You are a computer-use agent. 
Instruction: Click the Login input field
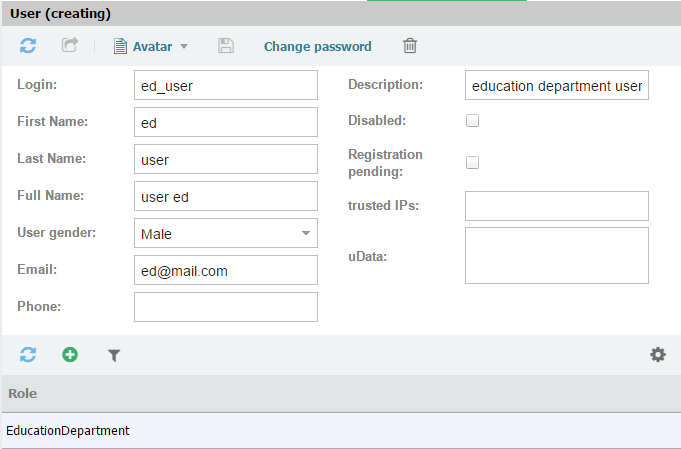click(x=225, y=86)
